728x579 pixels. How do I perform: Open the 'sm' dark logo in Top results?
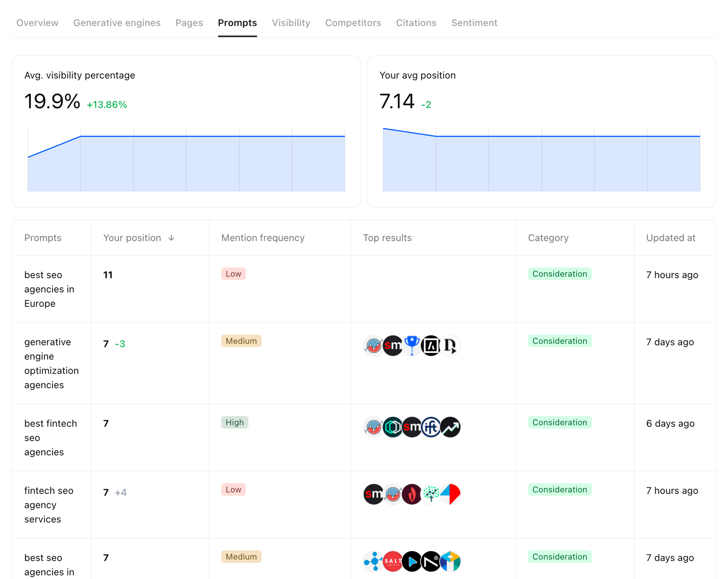pos(393,345)
